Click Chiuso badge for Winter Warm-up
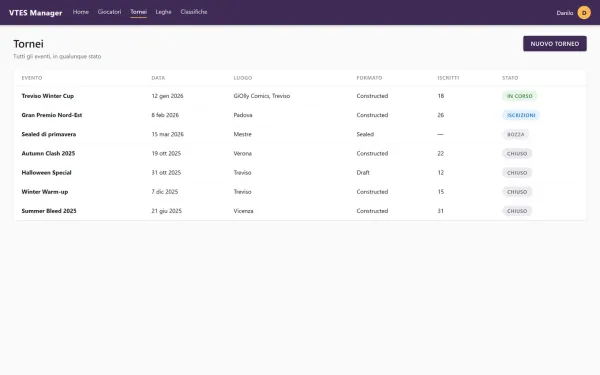This screenshot has height=375, width=600. 517,192
